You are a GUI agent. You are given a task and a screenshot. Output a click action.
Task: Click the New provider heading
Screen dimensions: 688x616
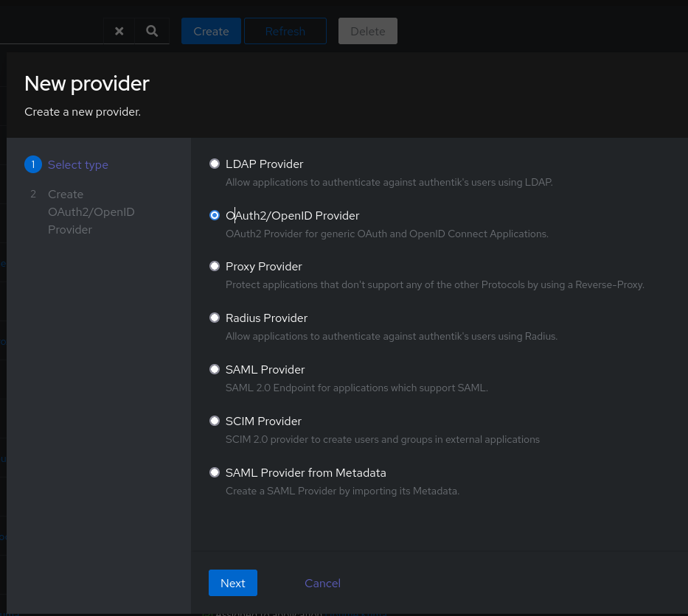(87, 83)
